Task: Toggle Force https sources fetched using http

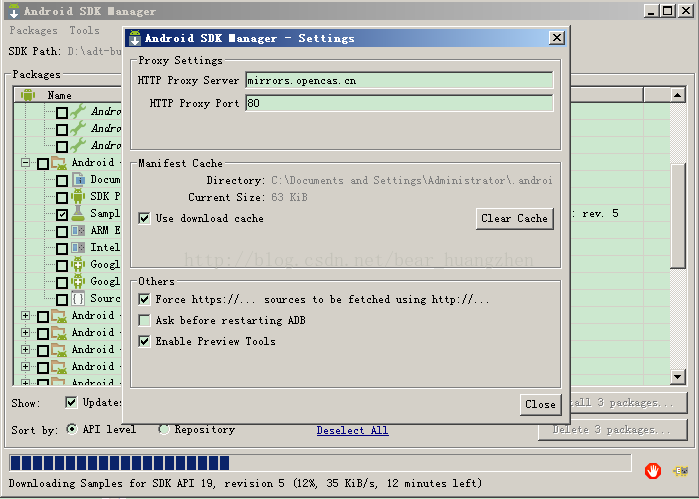Action: 144,299
